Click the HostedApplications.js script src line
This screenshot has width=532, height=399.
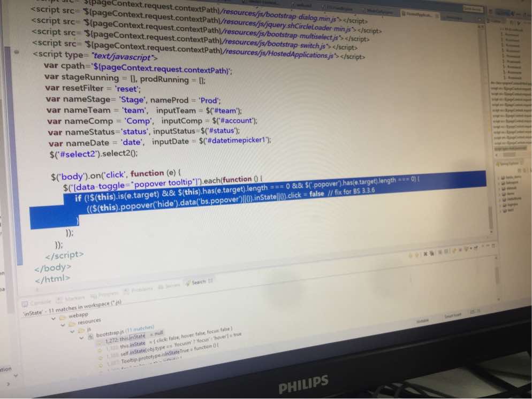(x=199, y=50)
